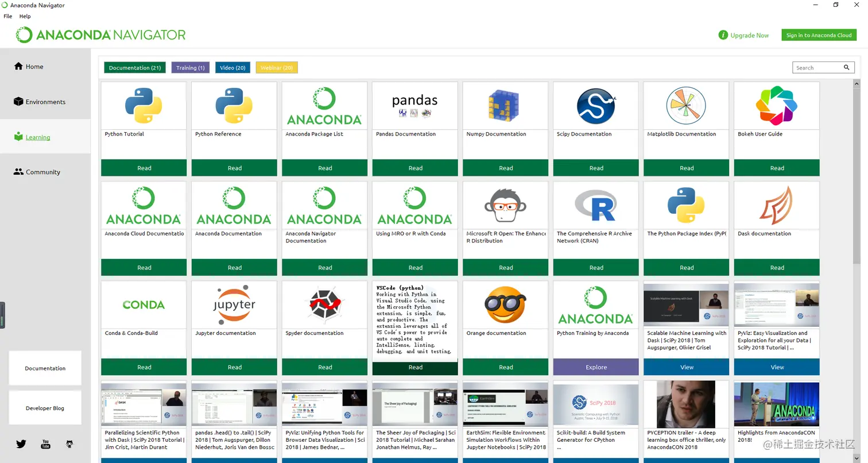Screen dimensions: 868x463
Task: Switch to the Environments tab
Action: pyautogui.click(x=45, y=102)
